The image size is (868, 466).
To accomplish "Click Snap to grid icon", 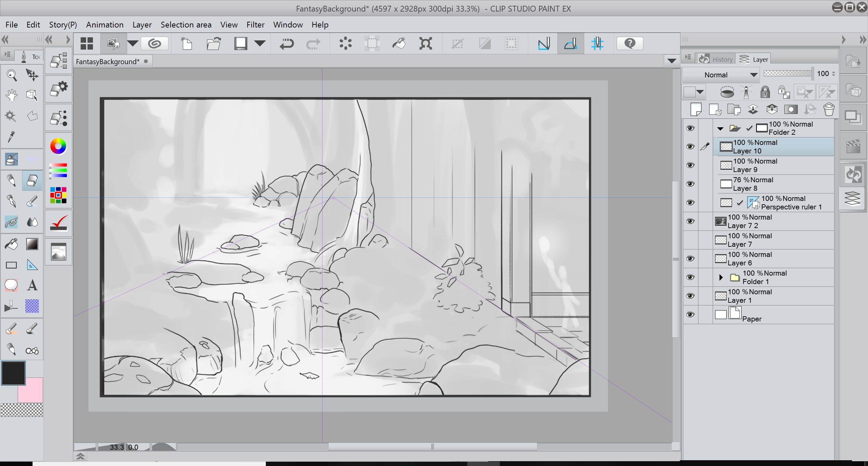I will (x=597, y=43).
